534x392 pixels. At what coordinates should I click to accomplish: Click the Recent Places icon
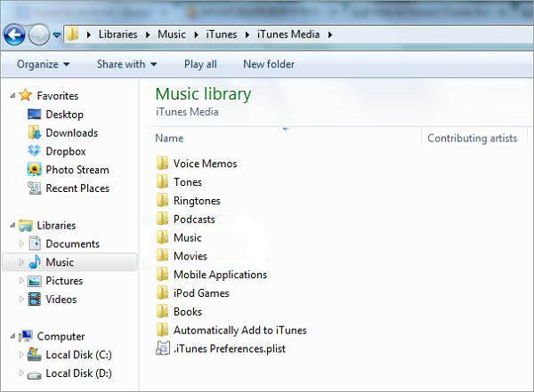click(x=35, y=188)
